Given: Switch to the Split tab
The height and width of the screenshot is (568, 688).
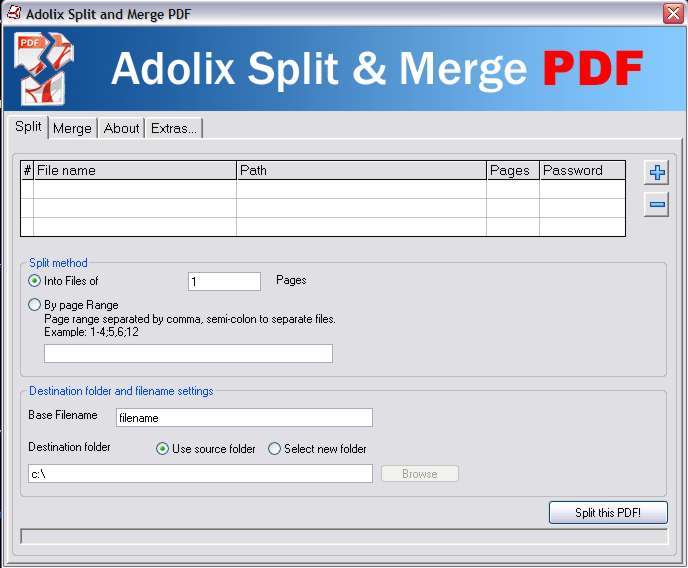Looking at the screenshot, I should point(28,127).
